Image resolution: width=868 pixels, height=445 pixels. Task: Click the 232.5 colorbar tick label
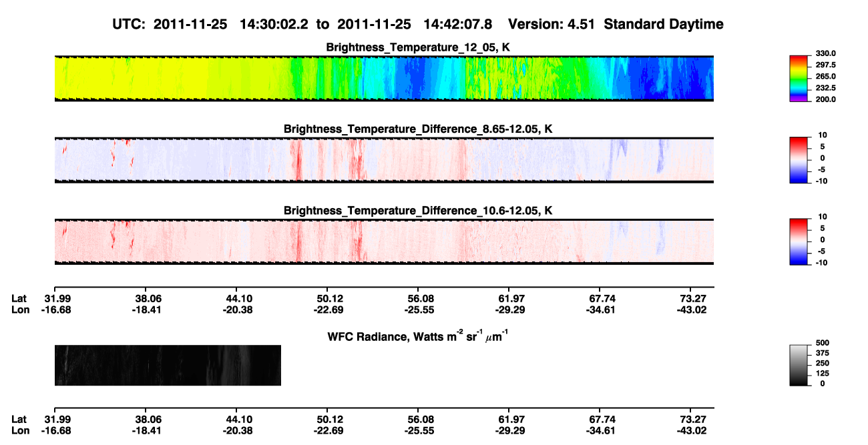point(826,87)
